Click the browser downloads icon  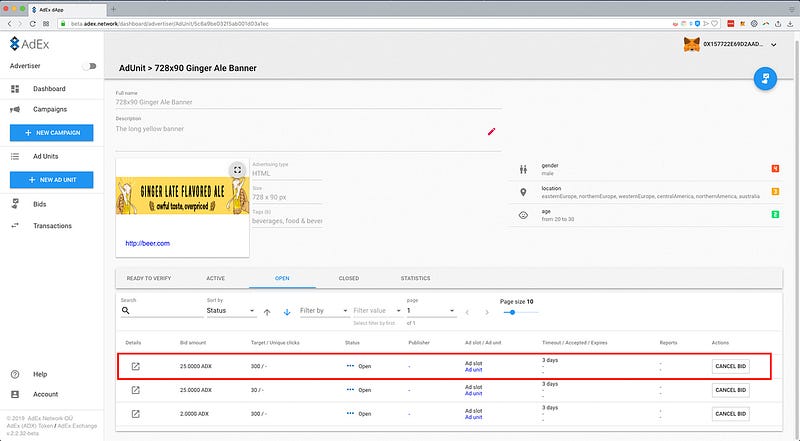pos(790,23)
